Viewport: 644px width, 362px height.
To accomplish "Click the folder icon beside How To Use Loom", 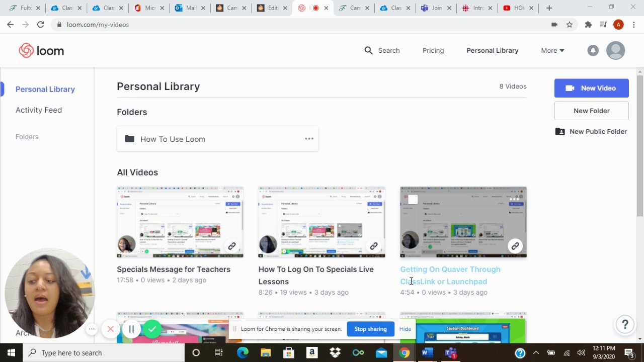I will (129, 139).
